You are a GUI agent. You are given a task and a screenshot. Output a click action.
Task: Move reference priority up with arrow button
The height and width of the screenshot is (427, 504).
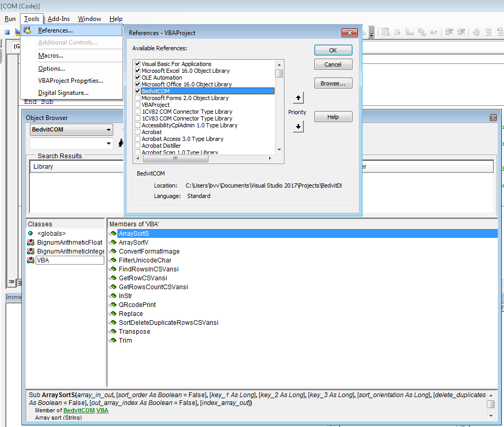(298, 98)
